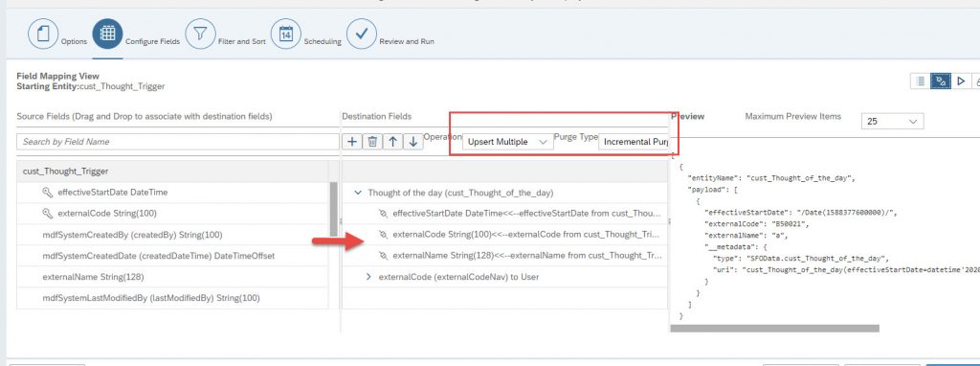Expand externalCodeNav to User node
This screenshot has width=980, height=366.
pos(368,277)
